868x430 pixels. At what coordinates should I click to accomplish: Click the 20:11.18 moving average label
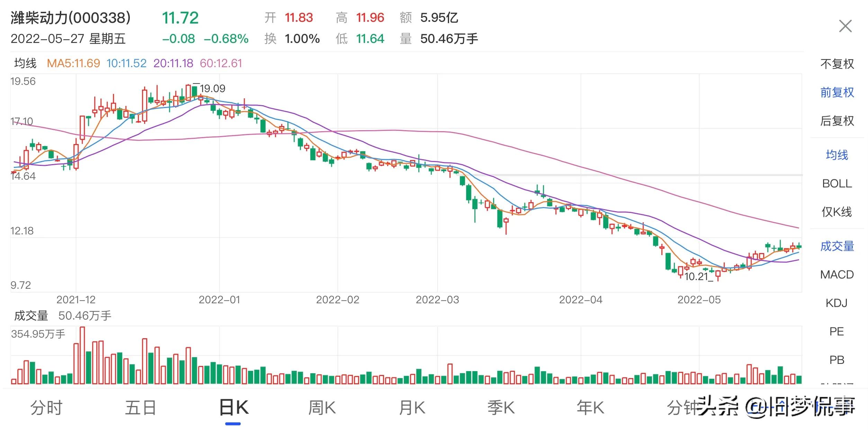click(x=173, y=63)
